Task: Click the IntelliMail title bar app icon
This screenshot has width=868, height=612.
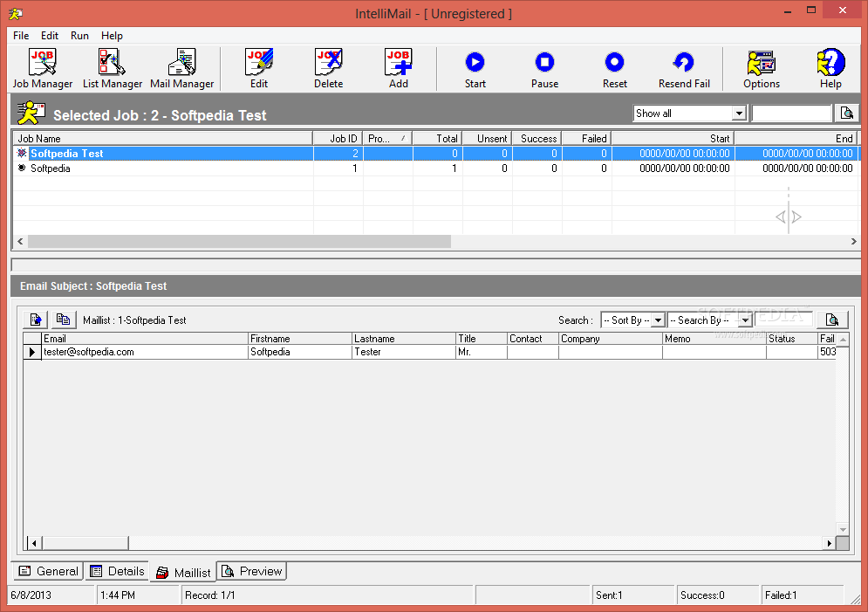Action: pyautogui.click(x=16, y=13)
